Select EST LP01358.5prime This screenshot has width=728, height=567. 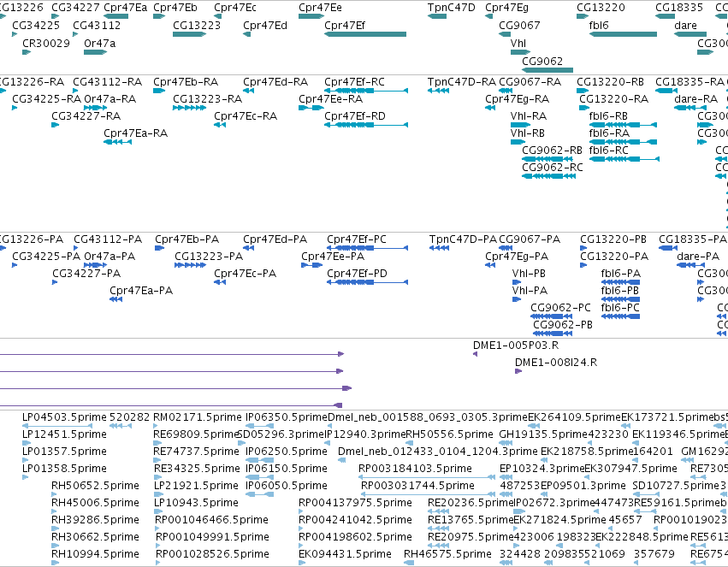coord(26,477)
